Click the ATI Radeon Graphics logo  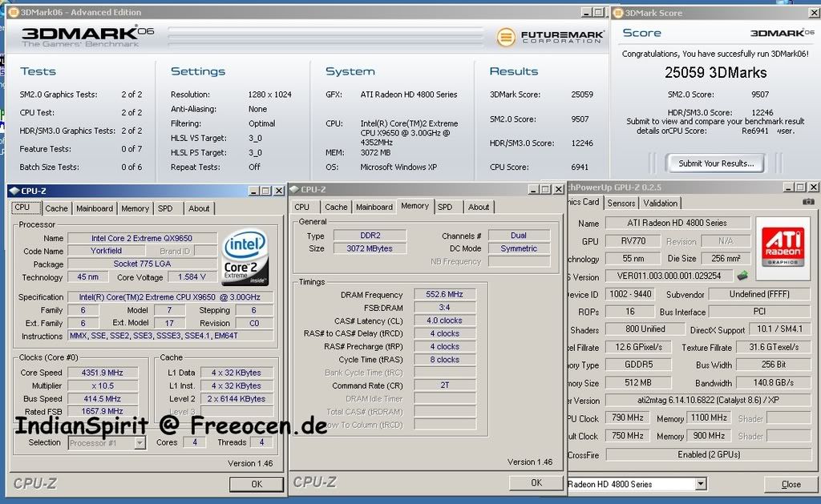point(783,248)
